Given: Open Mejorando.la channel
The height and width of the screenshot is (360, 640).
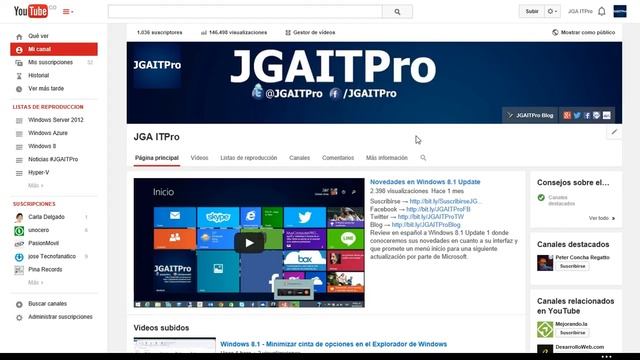Looking at the screenshot, I should tap(571, 324).
